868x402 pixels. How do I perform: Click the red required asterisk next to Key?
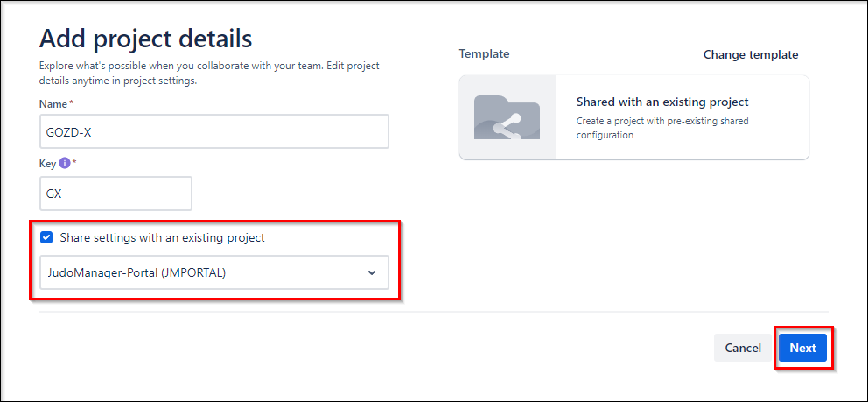74,164
